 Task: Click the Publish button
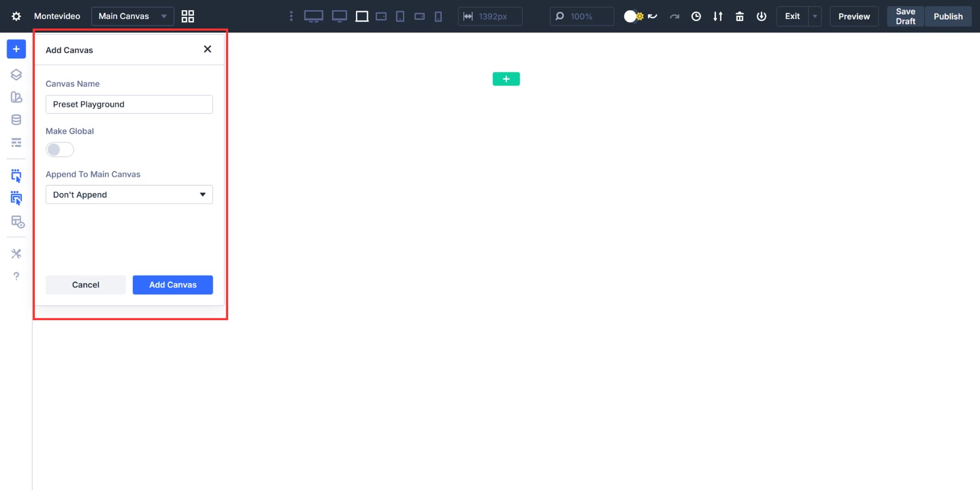[947, 16]
